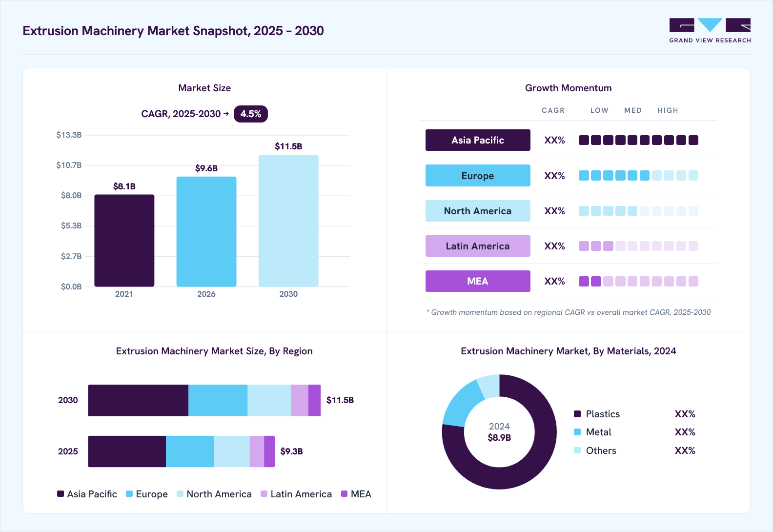Image resolution: width=773 pixels, height=532 pixels.
Task: Click the $9.3B total beside 2025 bar
Action: 291,451
